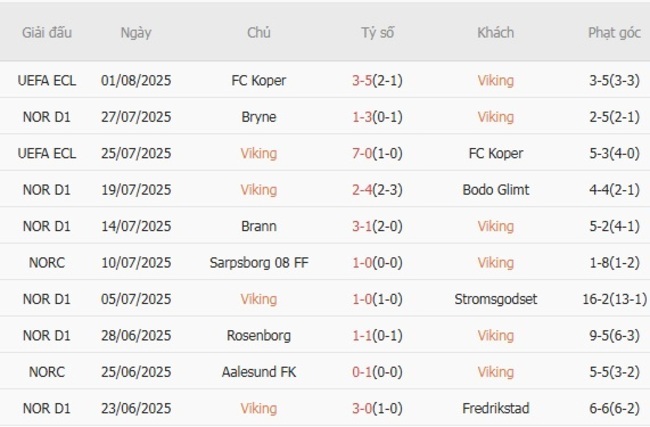Viewport: 650px width, 427px height.
Task: Click the Stromsgodset team name
Action: pos(496,299)
